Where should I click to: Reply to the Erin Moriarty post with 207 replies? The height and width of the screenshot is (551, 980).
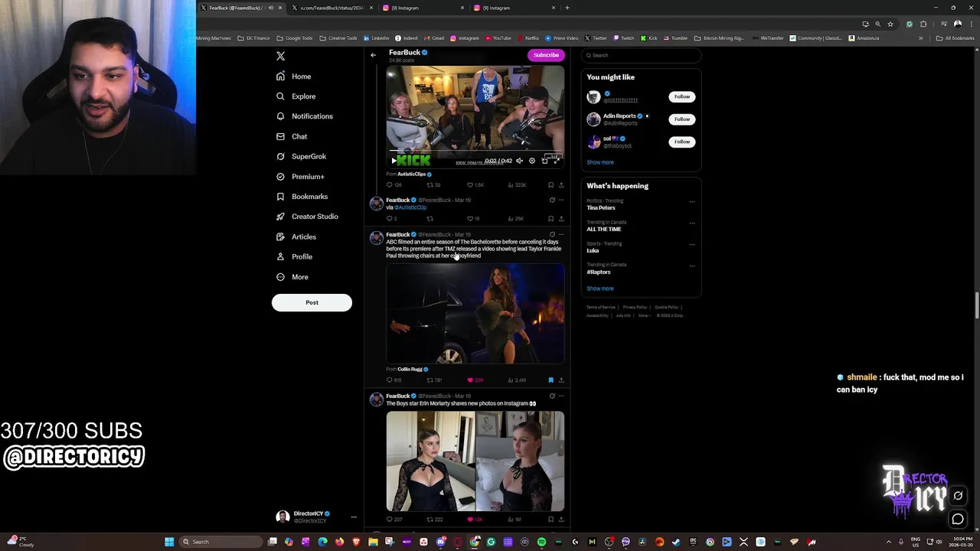tap(394, 520)
